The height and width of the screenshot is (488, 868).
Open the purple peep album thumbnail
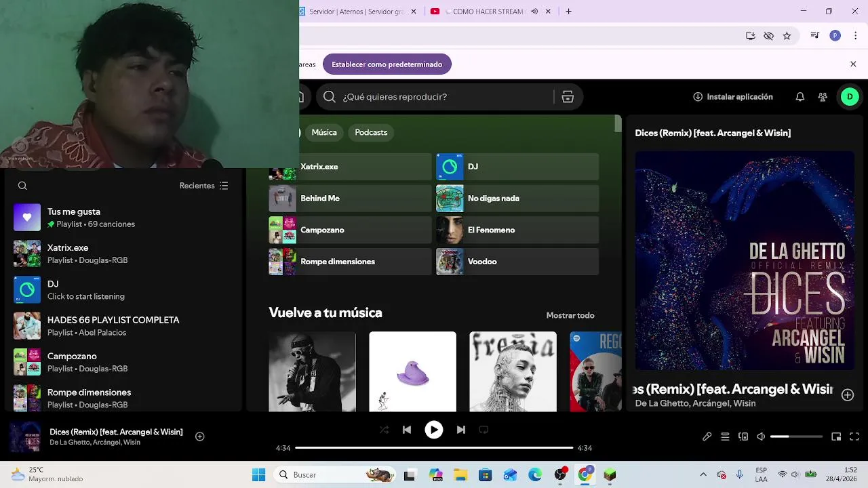412,371
